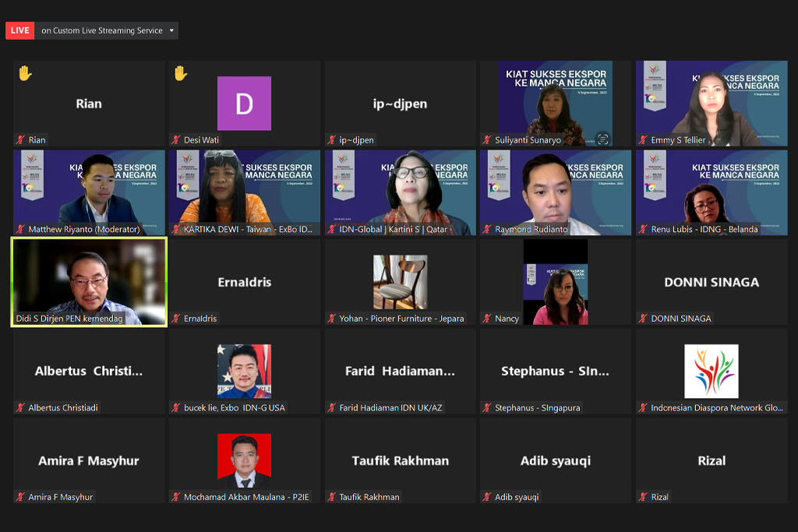
Task: Click the muted mic icon beside Taufik Rakhman
Action: (x=333, y=497)
